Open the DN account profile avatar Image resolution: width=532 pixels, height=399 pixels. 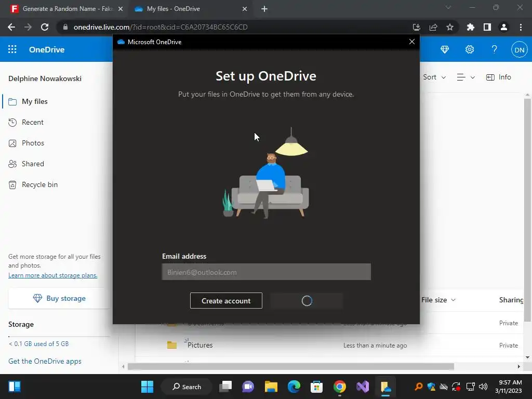point(519,50)
